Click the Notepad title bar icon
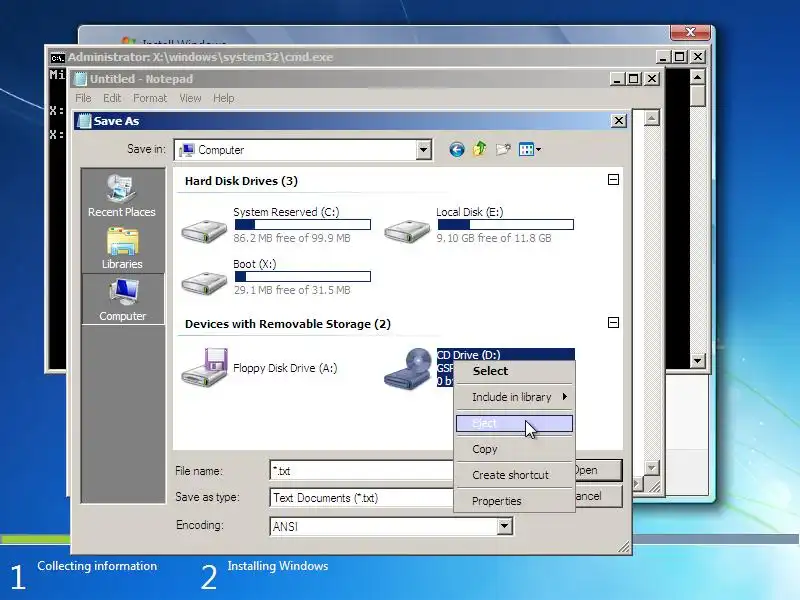The width and height of the screenshot is (800, 600). (80, 79)
